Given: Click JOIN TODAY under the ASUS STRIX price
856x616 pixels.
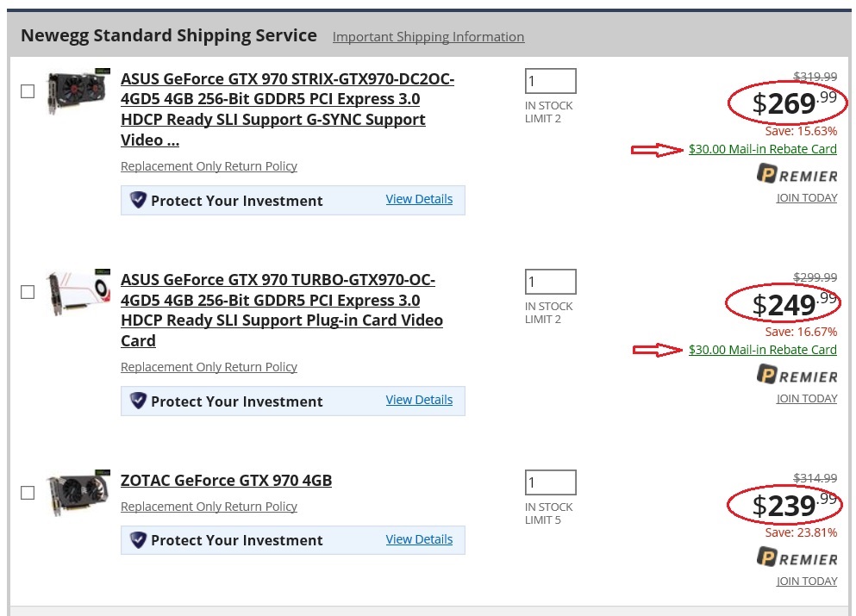Looking at the screenshot, I should pyautogui.click(x=807, y=198).
